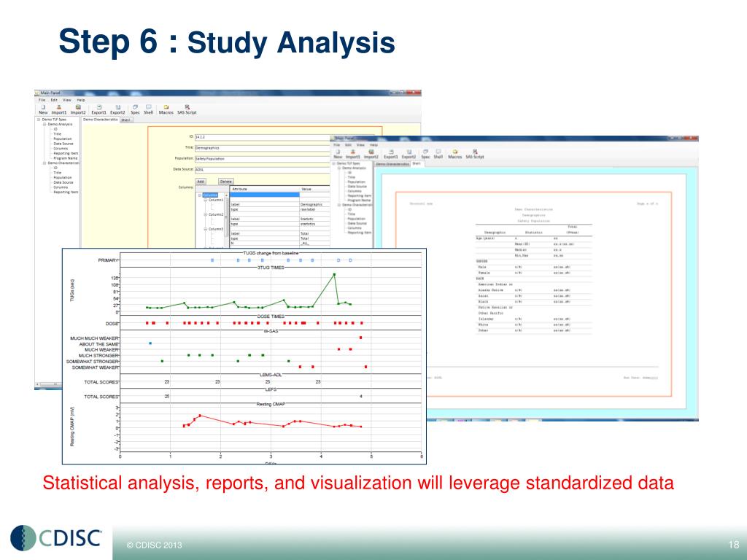The image size is (747, 560).
Task: Click New icon in the table-preview window
Action: (338, 154)
